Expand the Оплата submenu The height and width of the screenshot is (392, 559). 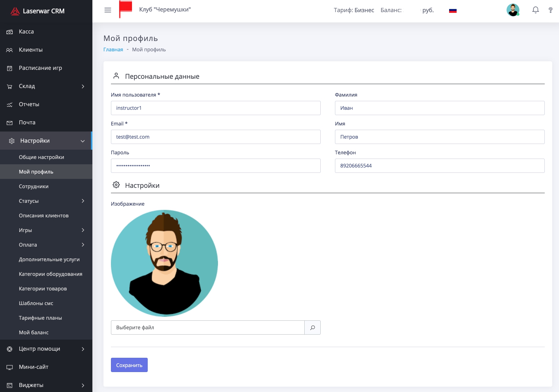[46, 245]
